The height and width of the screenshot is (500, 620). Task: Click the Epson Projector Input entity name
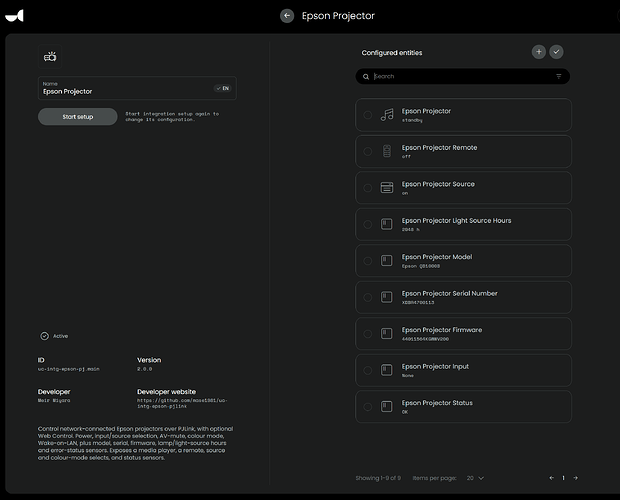click(435, 366)
